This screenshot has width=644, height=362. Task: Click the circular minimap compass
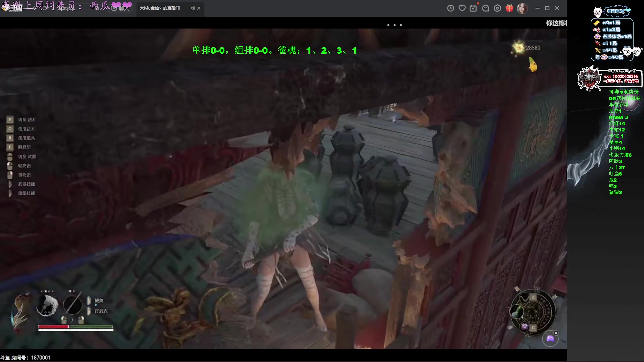coord(533,312)
